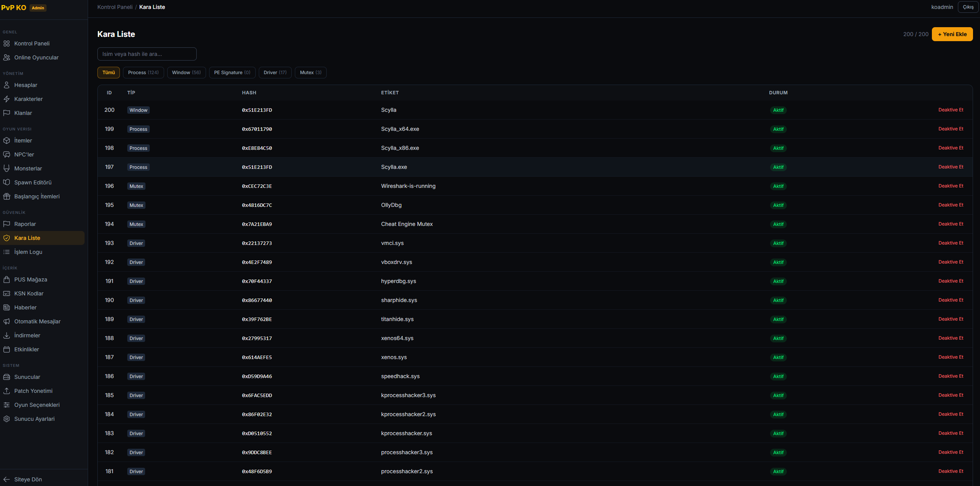Click the PvP KO logo

(x=14, y=8)
